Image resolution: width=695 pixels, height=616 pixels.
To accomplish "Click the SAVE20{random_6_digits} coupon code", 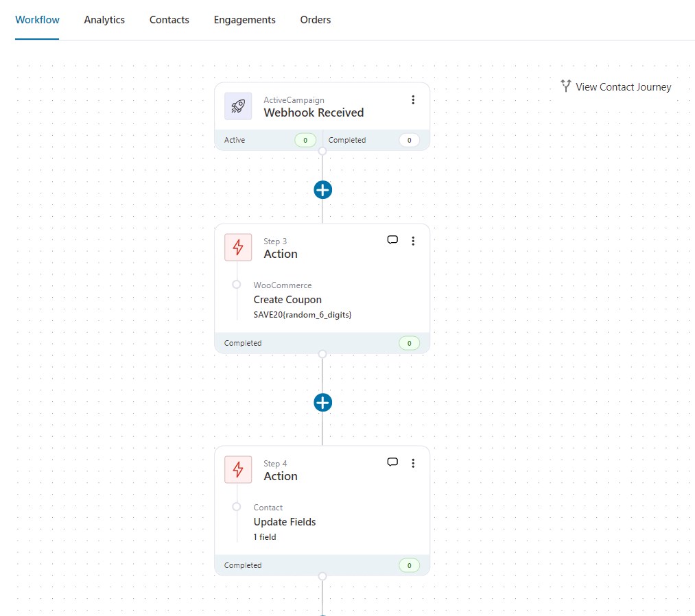I will click(x=303, y=315).
